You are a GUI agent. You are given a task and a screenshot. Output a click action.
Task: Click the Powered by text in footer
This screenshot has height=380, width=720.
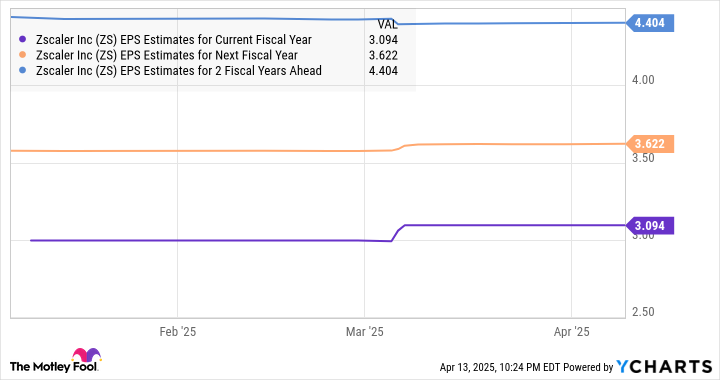(x=588, y=367)
